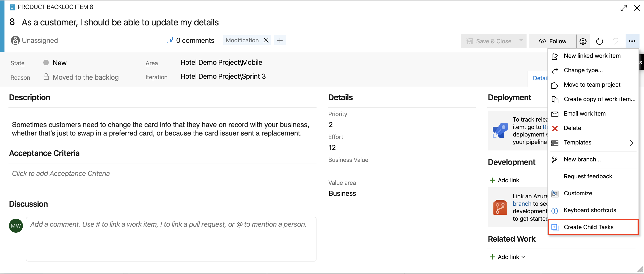Click the undo changes icon
Viewport: 644px width, 274px height.
pyautogui.click(x=615, y=41)
